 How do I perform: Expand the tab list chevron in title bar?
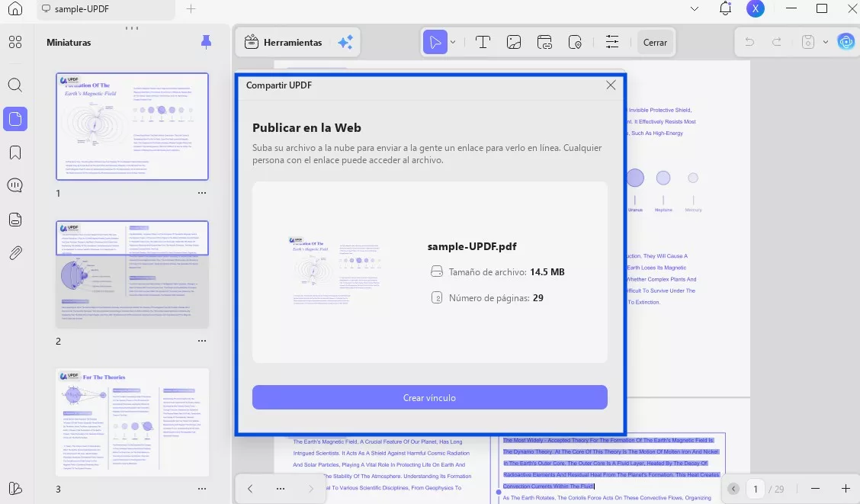point(695,9)
